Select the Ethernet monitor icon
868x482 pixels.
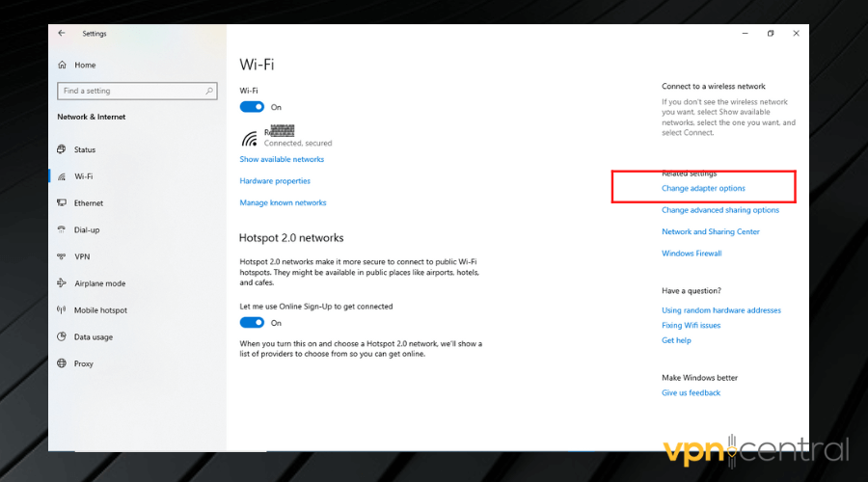point(64,203)
